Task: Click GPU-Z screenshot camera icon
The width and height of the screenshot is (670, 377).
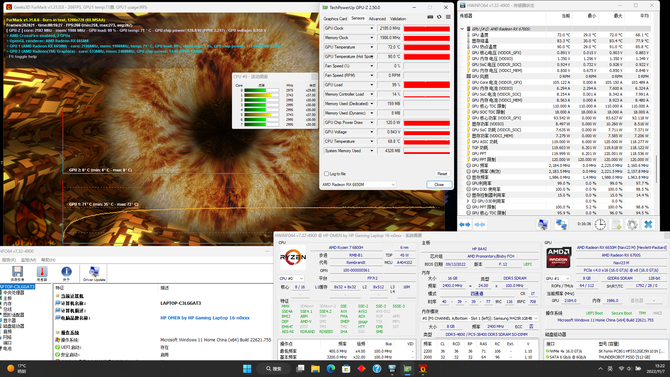Action: point(430,17)
